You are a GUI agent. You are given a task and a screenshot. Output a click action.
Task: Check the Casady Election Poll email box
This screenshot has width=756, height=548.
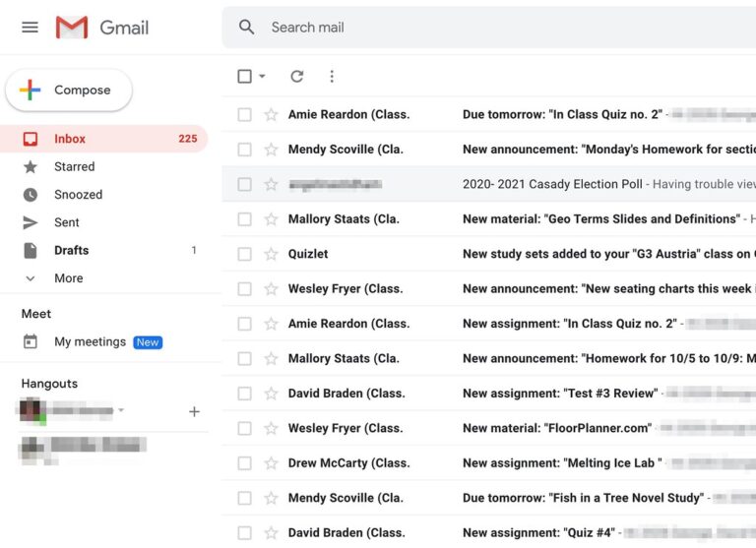point(244,184)
